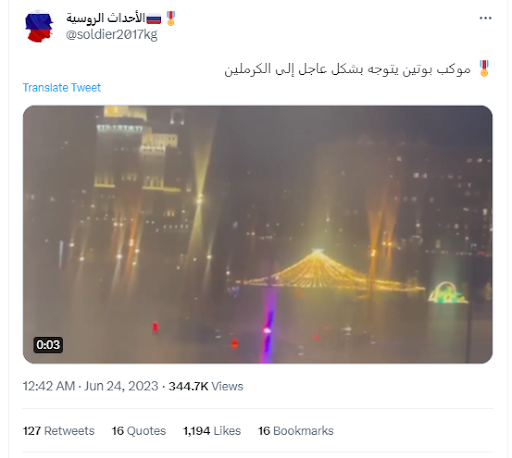Click the green lit arch in video frame
This screenshot has width=512, height=458.
point(448,293)
